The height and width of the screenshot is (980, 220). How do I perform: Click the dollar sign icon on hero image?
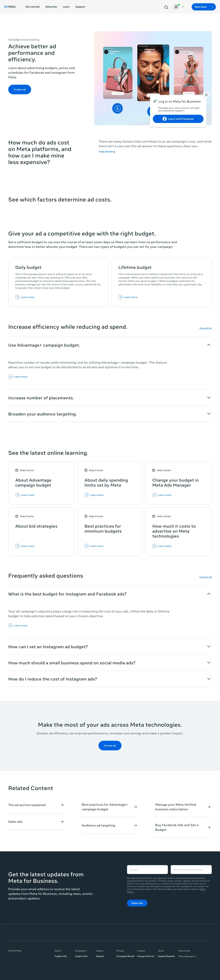click(118, 108)
